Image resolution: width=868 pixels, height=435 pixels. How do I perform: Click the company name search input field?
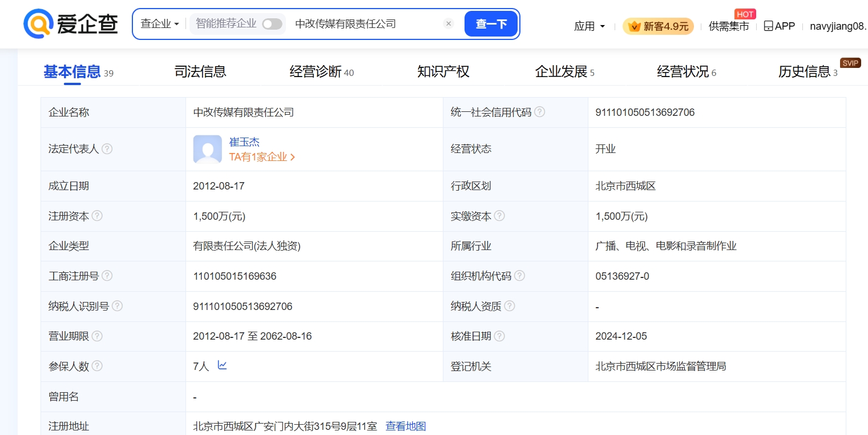(365, 24)
